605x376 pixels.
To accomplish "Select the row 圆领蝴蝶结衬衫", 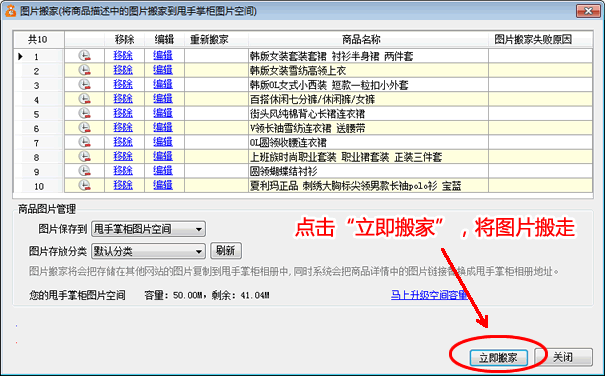I will pyautogui.click(x=303, y=171).
